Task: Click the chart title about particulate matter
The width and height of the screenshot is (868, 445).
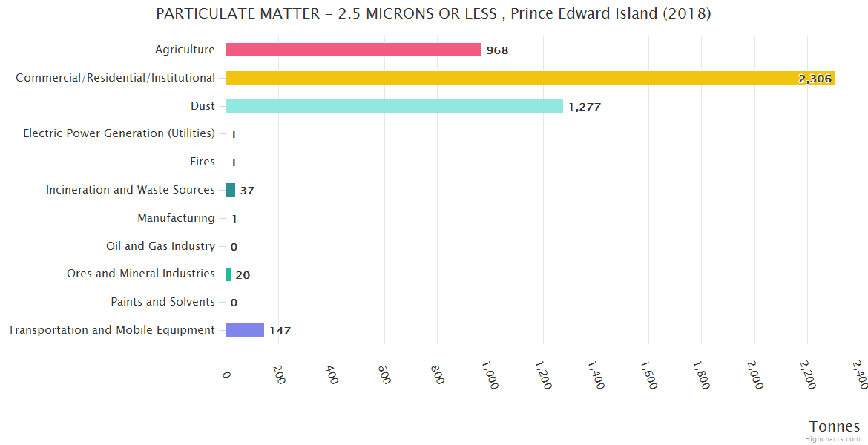Action: pos(433,13)
